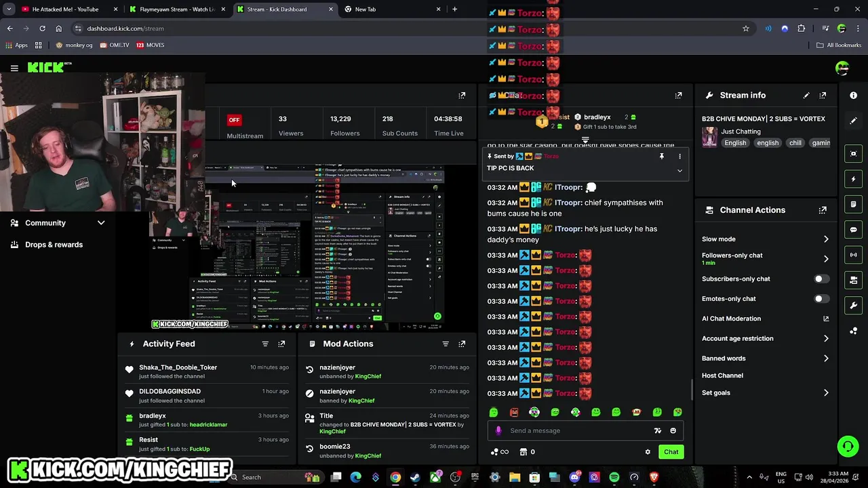Image resolution: width=868 pixels, height=488 pixels.
Task: Collapse the pinned message chevron
Action: pos(679,171)
